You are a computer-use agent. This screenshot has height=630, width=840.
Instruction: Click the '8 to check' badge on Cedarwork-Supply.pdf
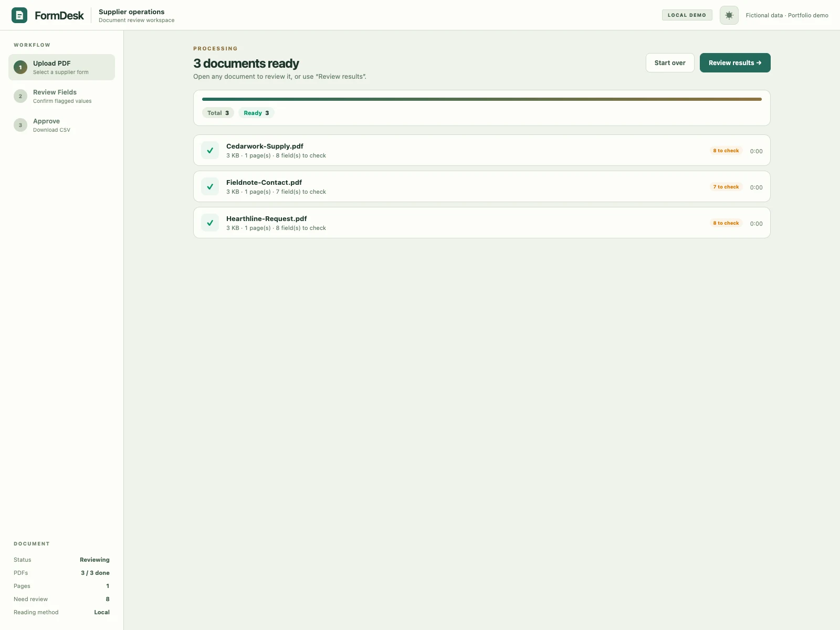click(x=726, y=151)
